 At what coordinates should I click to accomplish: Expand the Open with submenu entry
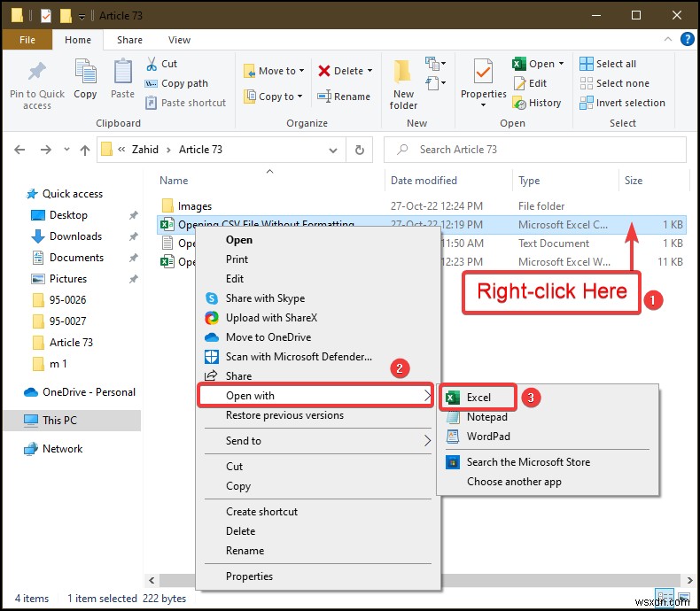point(315,396)
